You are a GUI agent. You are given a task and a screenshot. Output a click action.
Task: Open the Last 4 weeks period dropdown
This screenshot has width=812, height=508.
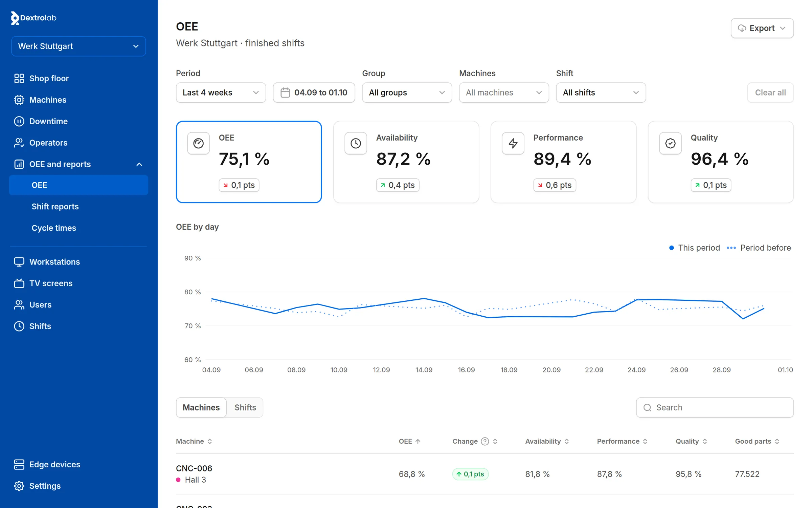221,92
